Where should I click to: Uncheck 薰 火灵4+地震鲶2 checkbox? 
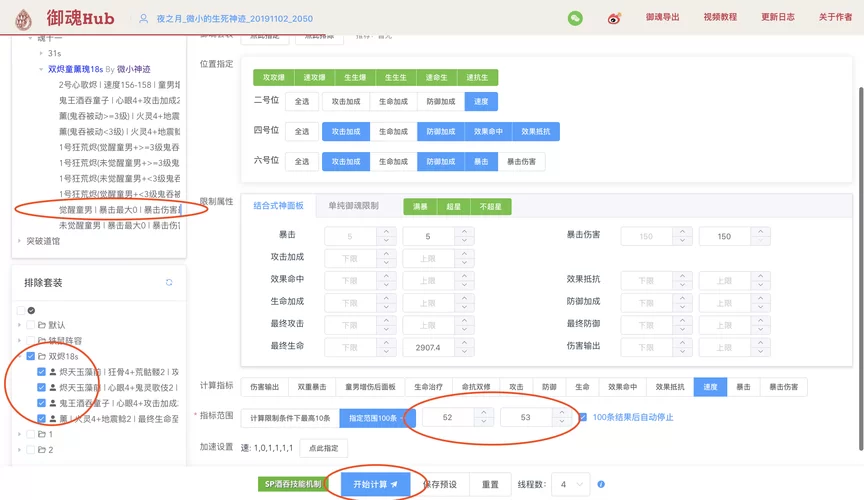tap(41, 418)
